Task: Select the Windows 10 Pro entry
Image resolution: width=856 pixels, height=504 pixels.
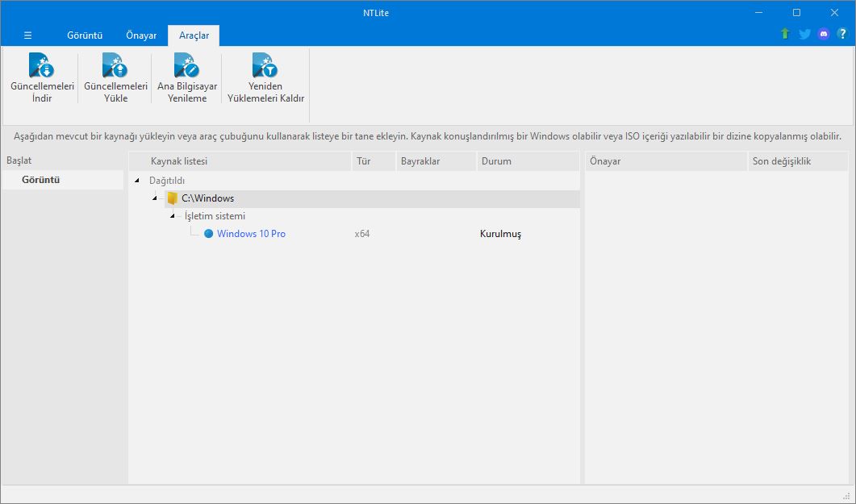Action: (x=251, y=234)
